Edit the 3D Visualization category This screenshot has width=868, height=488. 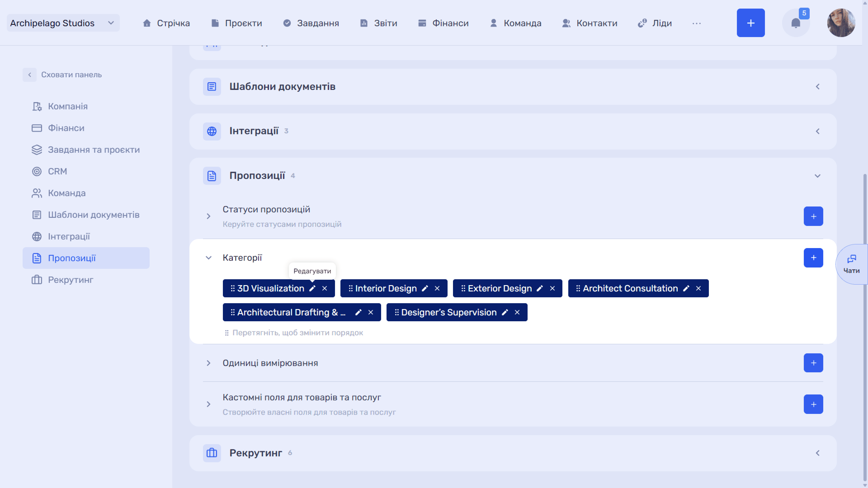coord(312,288)
